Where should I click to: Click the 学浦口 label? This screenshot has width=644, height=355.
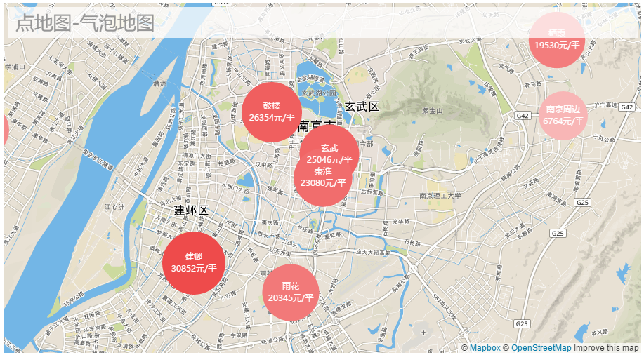15,67
